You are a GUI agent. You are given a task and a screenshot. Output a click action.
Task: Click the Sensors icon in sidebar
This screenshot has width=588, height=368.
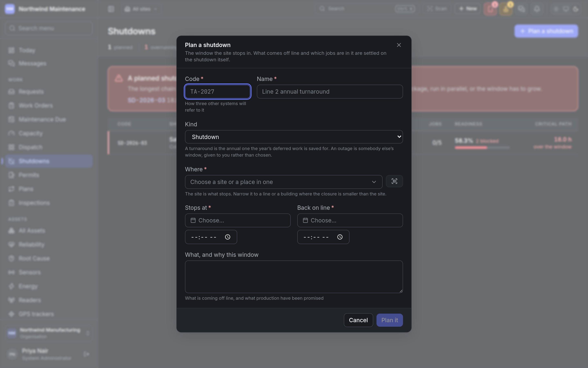tap(11, 272)
